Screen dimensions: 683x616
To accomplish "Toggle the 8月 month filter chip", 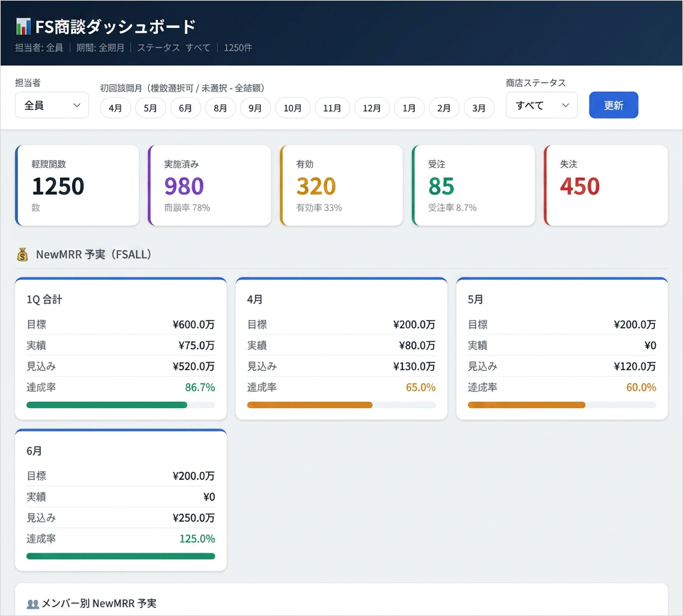I will [x=220, y=108].
